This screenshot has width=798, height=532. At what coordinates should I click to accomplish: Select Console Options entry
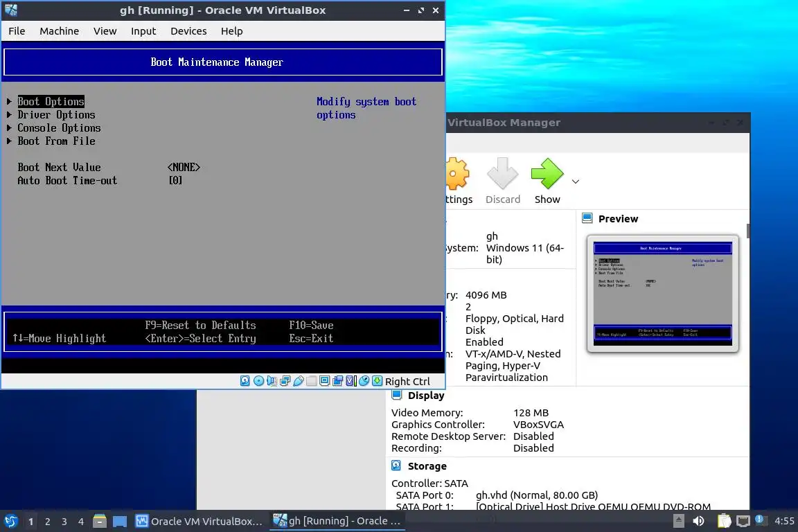(59, 127)
